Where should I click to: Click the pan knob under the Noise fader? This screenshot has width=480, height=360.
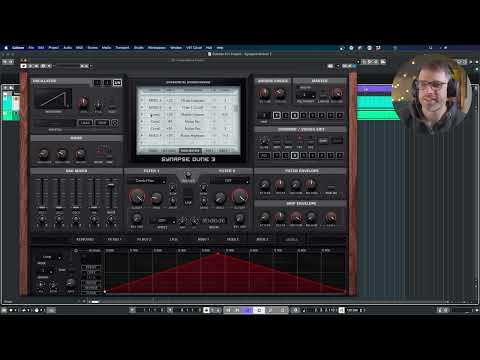pyautogui.click(x=111, y=220)
